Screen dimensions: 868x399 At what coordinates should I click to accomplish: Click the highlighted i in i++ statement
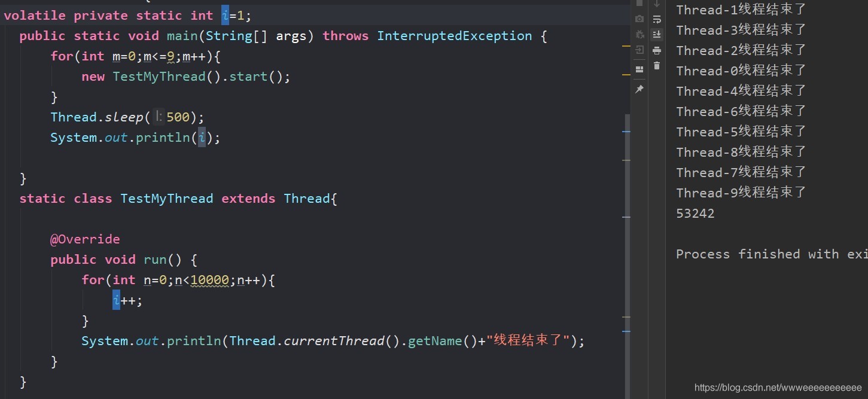click(116, 300)
